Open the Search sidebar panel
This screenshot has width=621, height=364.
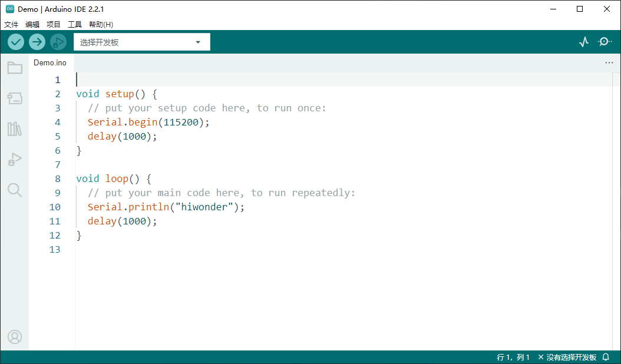click(15, 190)
